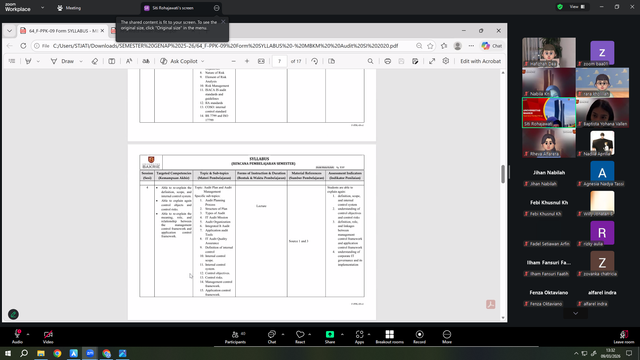640x360 pixels.
Task: Open the Zoom Apps panel
Action: click(x=359, y=337)
